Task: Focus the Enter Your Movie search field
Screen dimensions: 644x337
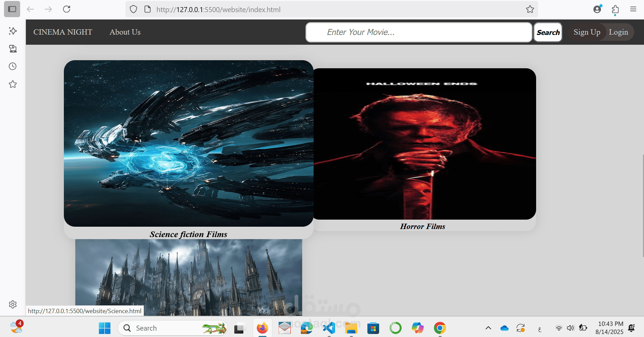Action: [x=419, y=32]
